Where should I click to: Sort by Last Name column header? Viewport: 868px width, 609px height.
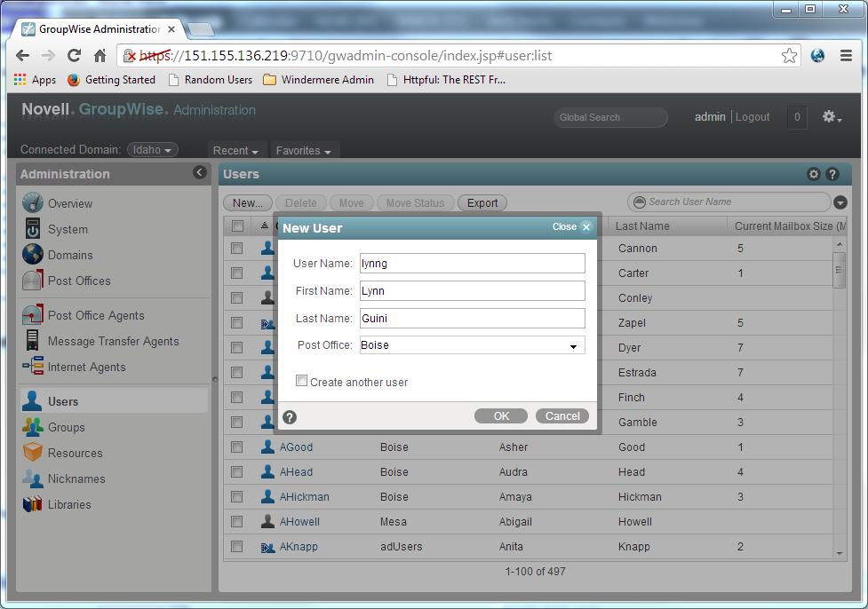[x=642, y=226]
